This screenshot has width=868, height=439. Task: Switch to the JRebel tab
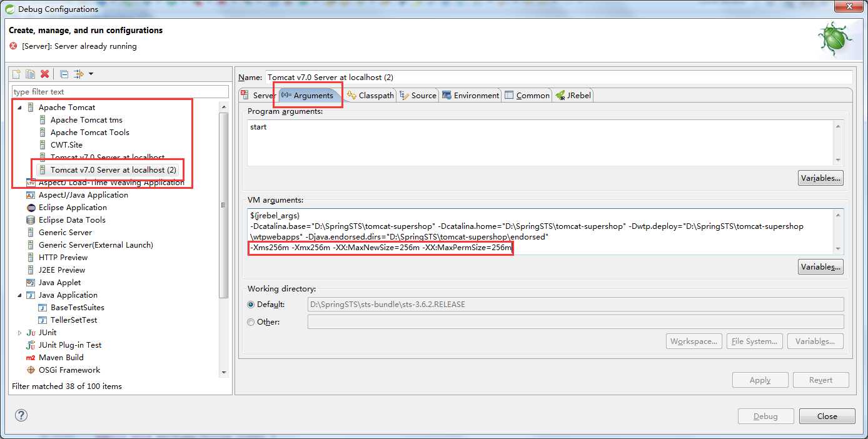573,95
